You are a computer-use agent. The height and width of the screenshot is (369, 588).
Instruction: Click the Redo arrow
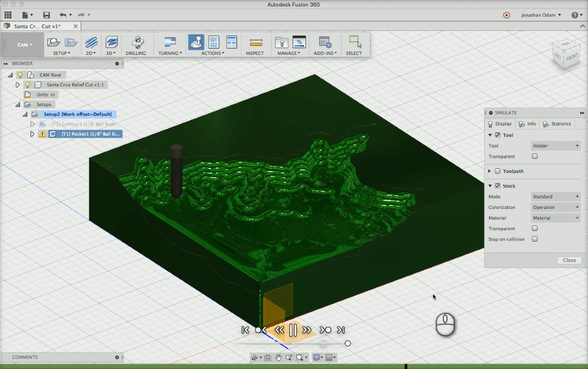click(81, 15)
